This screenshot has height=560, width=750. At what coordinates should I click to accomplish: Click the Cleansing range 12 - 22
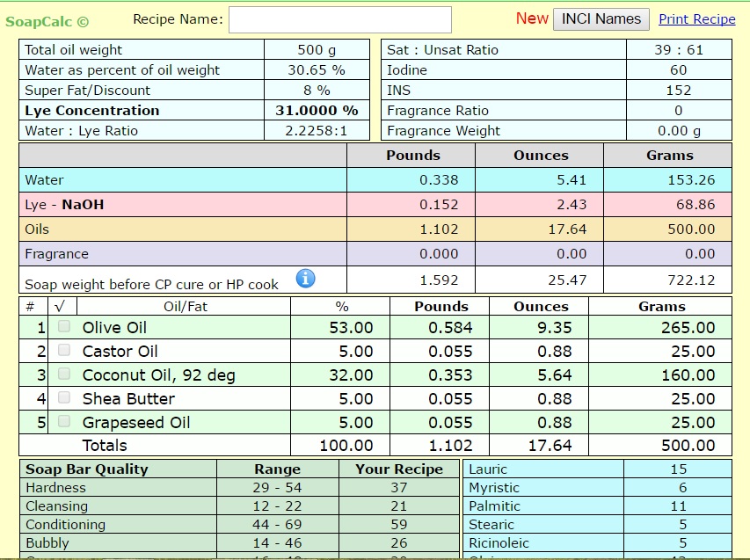(x=278, y=506)
